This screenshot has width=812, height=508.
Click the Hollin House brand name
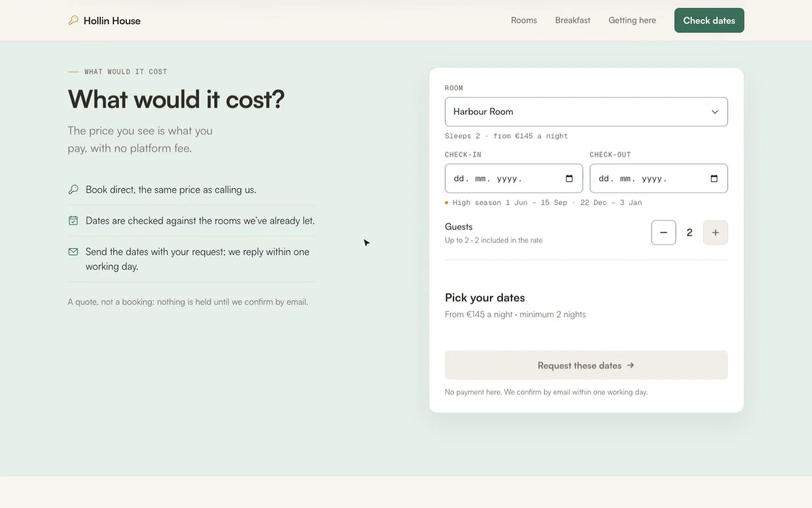pos(112,21)
